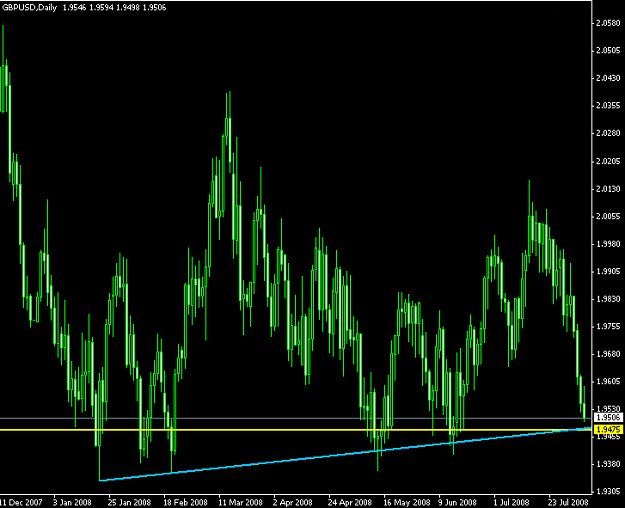Click the 16 May 2008 date label
This screenshot has width=625, height=508.
tap(407, 502)
